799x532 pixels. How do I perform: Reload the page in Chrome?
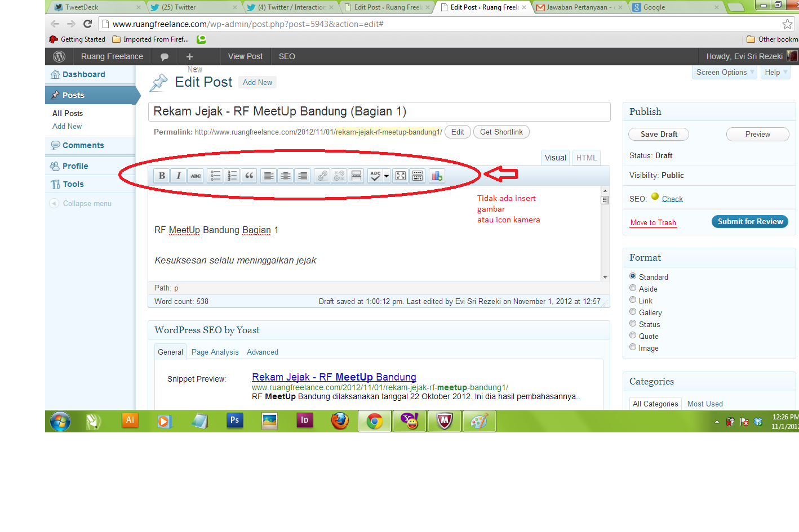[x=87, y=24]
